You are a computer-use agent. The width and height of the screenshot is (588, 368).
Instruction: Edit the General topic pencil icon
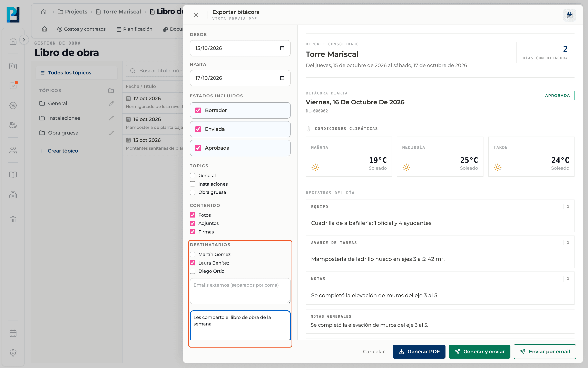[111, 103]
